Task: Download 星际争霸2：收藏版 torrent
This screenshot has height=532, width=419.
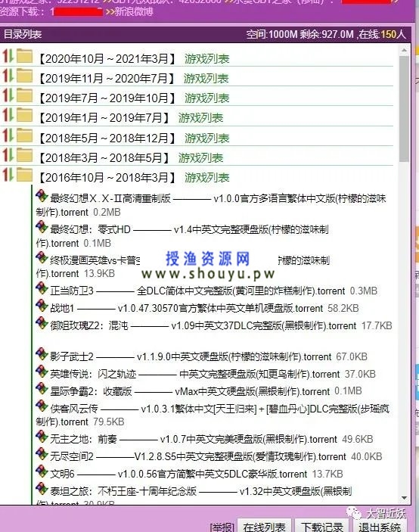Action: pos(190,391)
